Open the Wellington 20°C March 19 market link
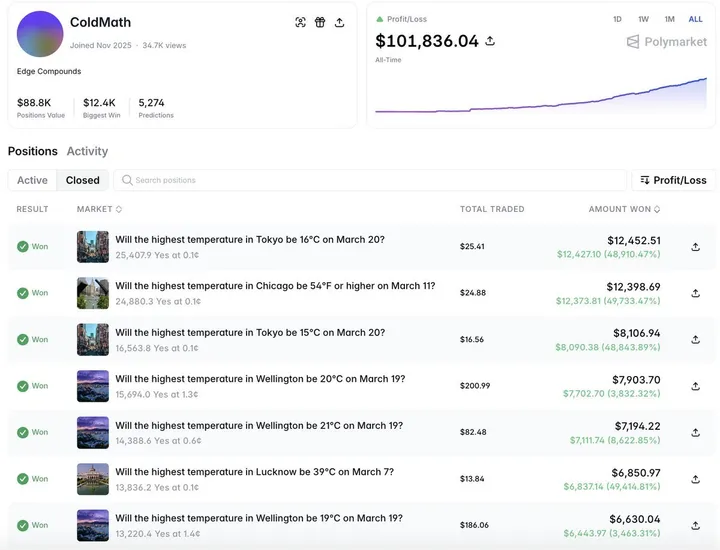This screenshot has height=550, width=720. pos(260,379)
